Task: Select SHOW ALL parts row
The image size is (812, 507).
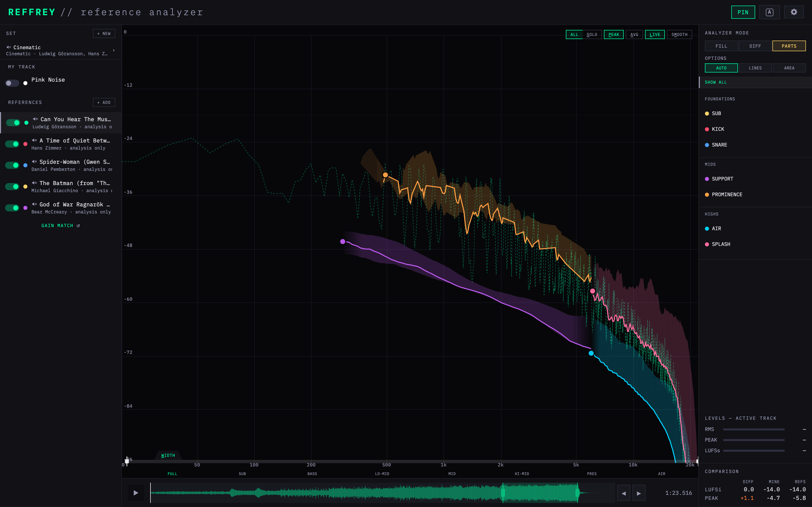Action: [755, 82]
